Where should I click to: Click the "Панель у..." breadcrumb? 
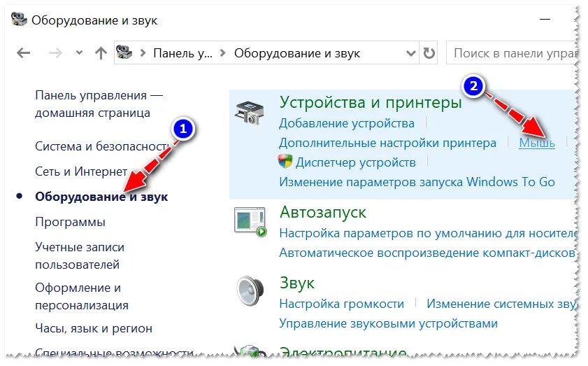(182, 53)
